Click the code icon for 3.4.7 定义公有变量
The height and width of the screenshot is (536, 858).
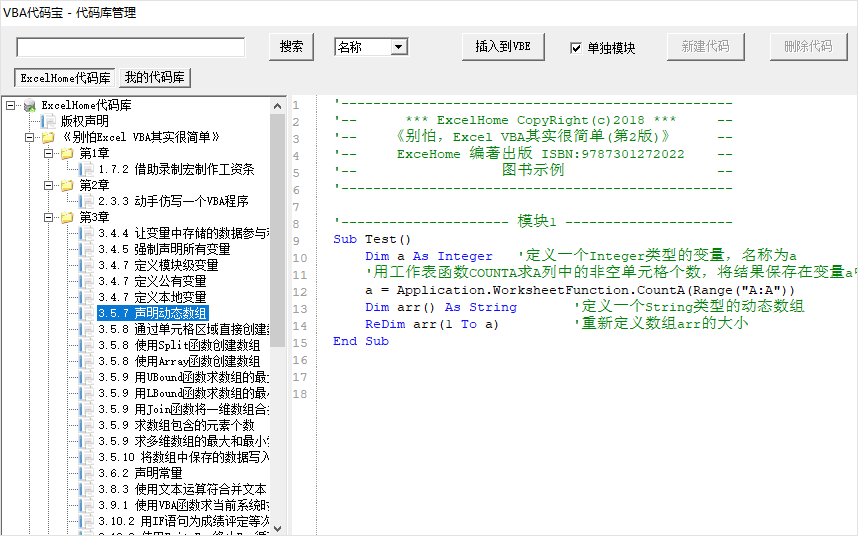[x=86, y=281]
